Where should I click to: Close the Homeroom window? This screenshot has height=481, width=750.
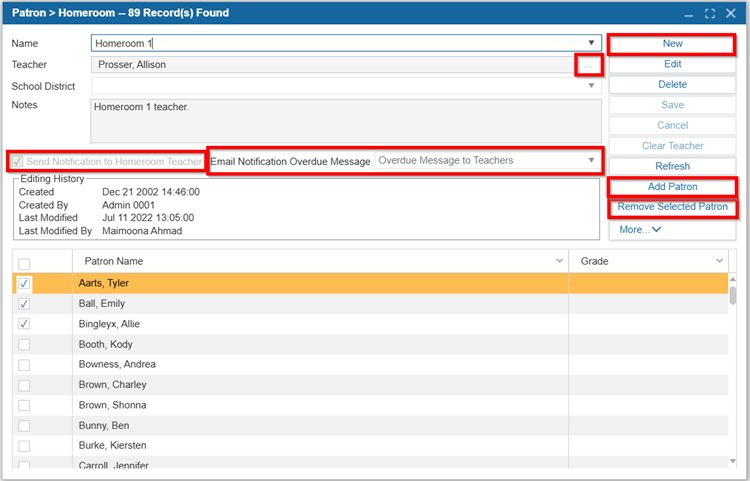(x=731, y=13)
